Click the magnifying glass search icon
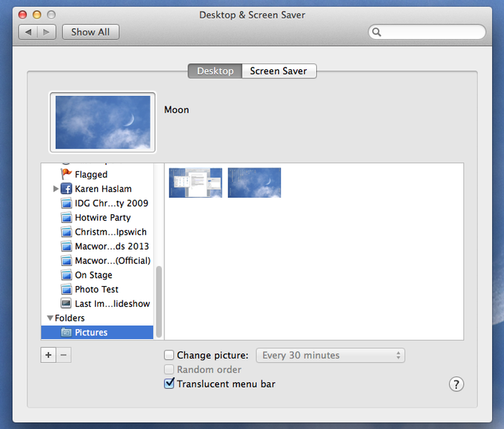The height and width of the screenshot is (429, 504). pos(377,32)
